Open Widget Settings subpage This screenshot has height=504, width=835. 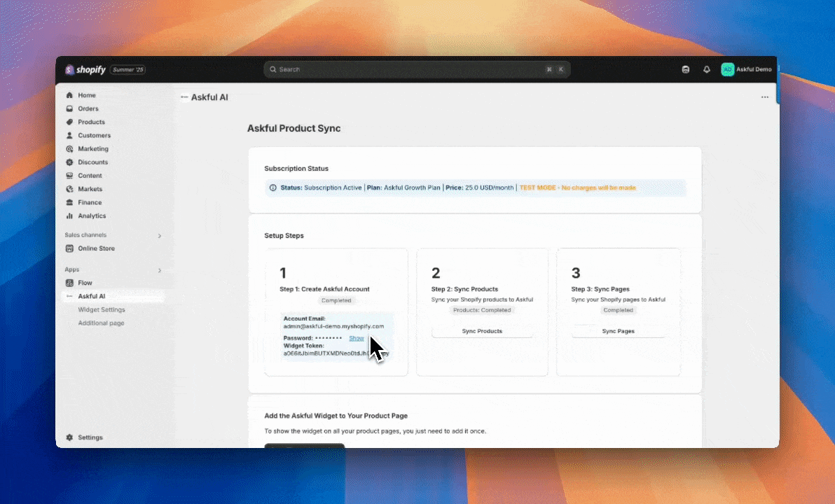tap(101, 309)
